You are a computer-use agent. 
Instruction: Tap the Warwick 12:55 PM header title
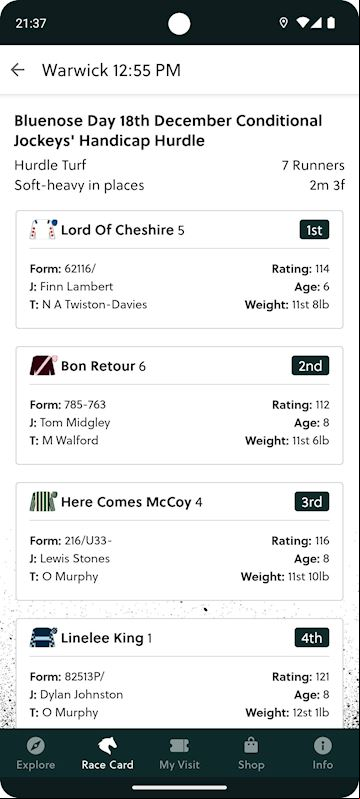point(111,70)
